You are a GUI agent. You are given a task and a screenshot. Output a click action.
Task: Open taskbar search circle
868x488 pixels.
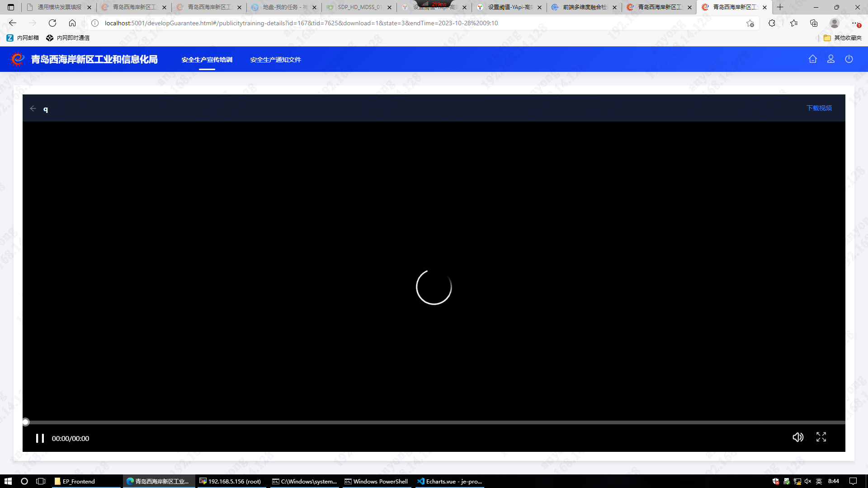(24, 481)
